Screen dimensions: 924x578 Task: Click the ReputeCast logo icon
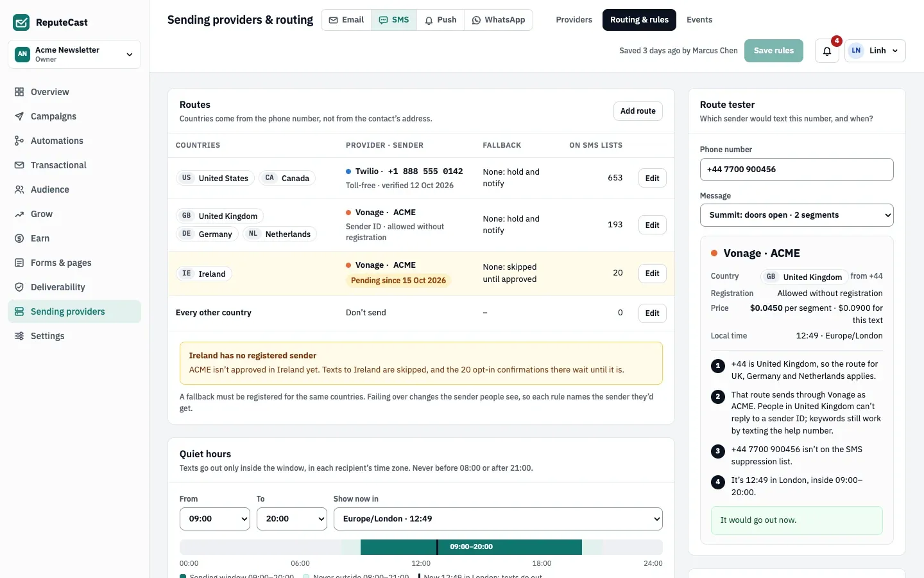21,22
